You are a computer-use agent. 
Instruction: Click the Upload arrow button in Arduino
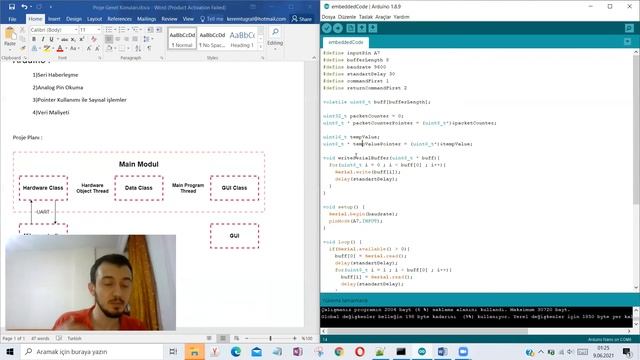[338, 28]
